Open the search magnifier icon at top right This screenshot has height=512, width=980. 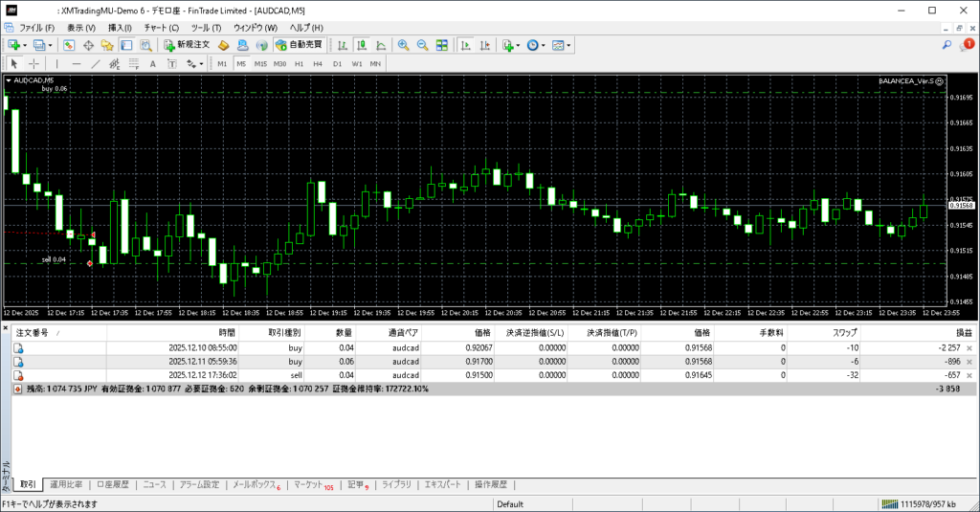(947, 45)
